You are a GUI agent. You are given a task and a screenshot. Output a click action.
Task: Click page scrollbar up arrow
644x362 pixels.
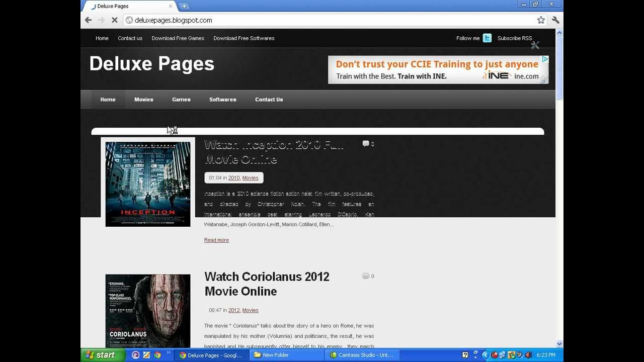coord(559,33)
